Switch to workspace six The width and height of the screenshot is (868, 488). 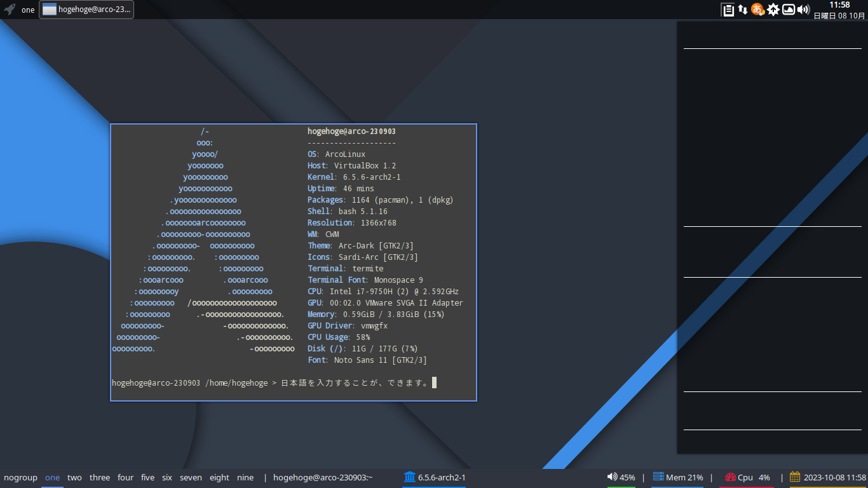click(x=167, y=477)
